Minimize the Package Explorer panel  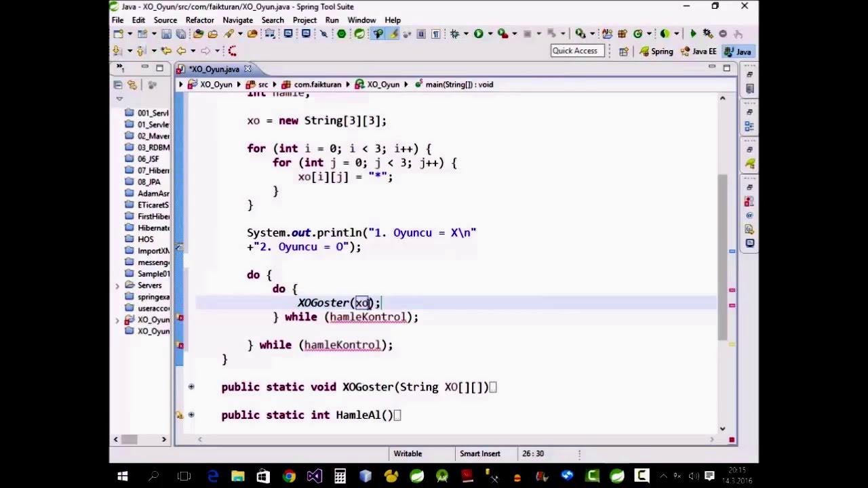tap(144, 68)
